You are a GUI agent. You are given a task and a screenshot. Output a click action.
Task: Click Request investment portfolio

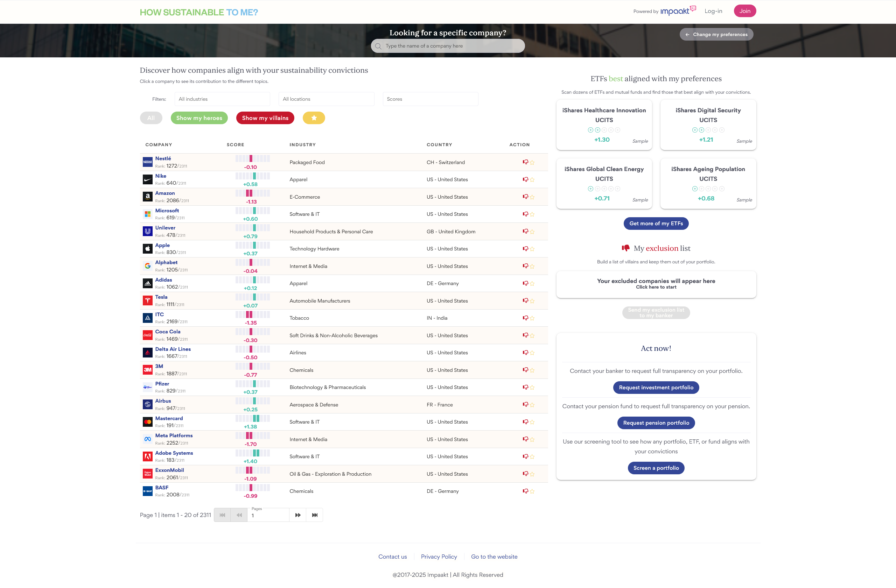click(656, 388)
